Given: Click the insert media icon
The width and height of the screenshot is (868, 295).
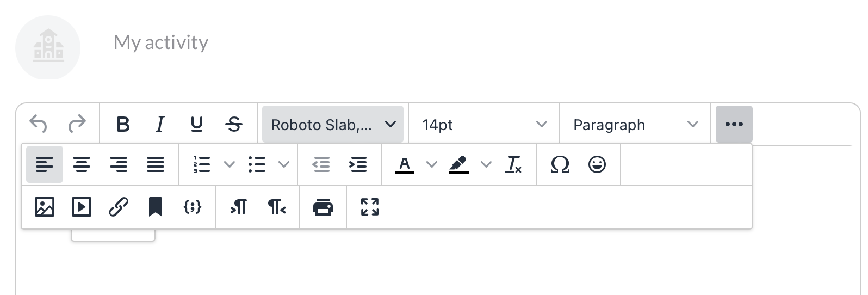Looking at the screenshot, I should [82, 207].
